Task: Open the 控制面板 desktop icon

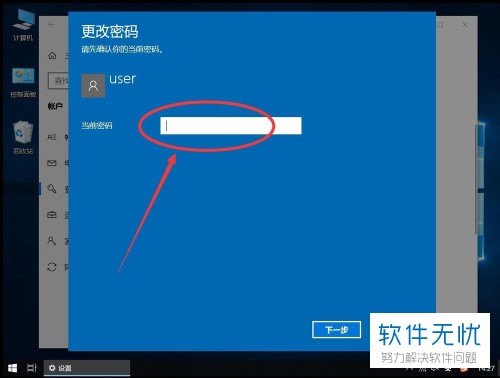Action: point(23,83)
